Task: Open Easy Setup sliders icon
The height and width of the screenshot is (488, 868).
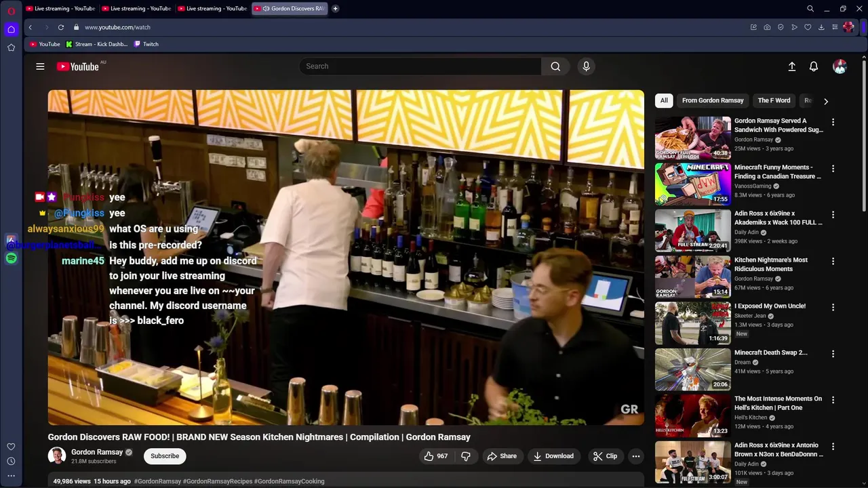Action: (x=835, y=27)
